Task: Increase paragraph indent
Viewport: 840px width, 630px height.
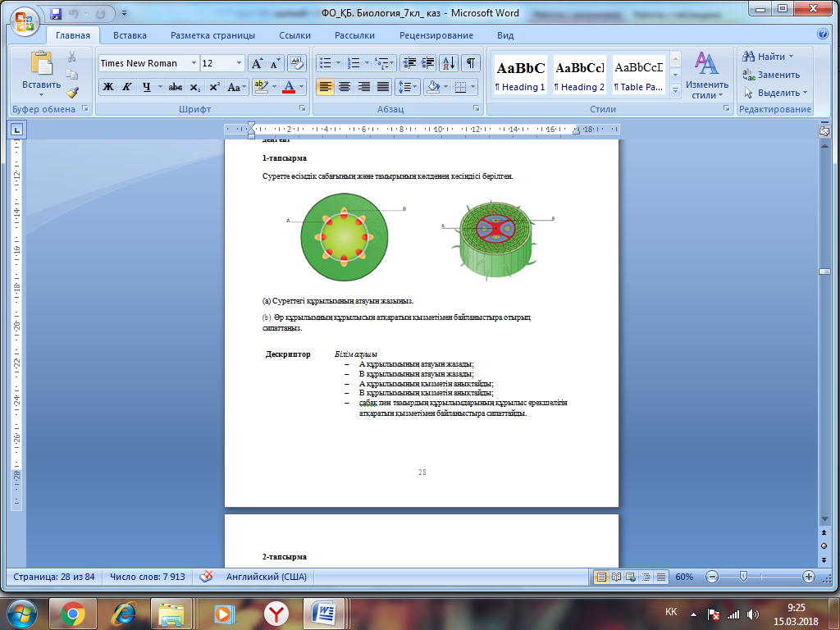Action: [427, 63]
